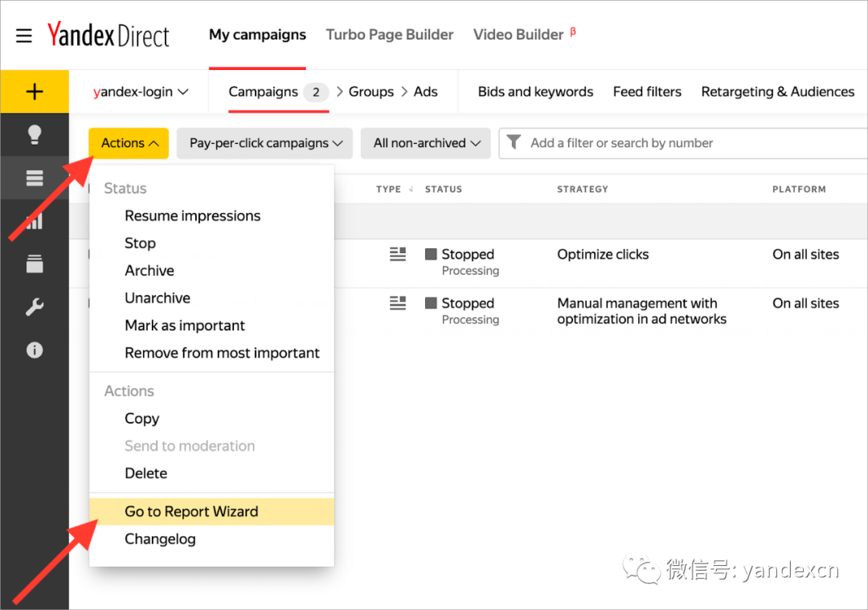
Task: Open yandex-login account dropdown
Action: point(140,92)
